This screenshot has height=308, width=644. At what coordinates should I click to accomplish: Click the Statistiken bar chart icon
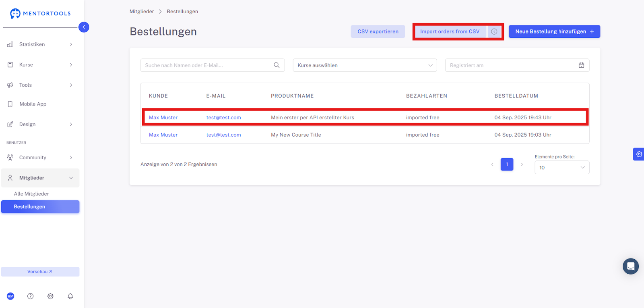[10, 44]
